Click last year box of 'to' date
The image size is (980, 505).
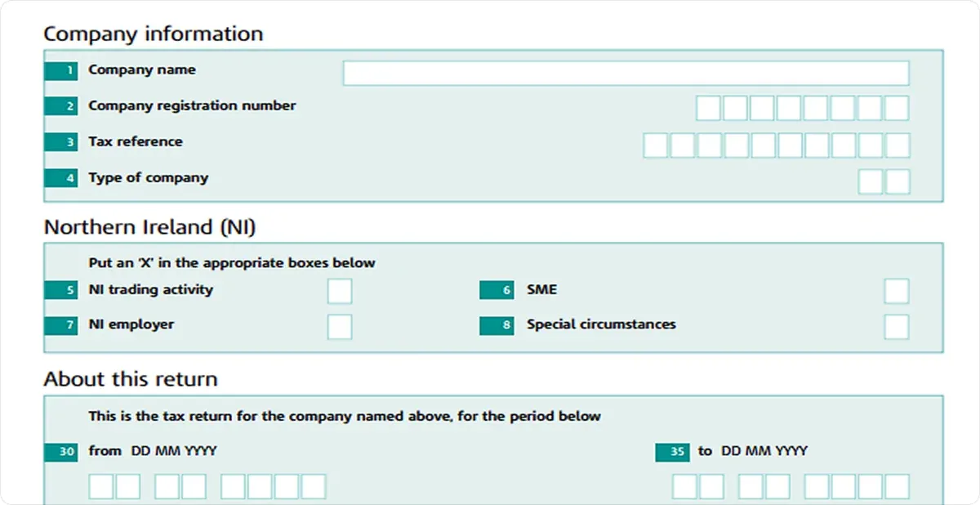[897, 486]
